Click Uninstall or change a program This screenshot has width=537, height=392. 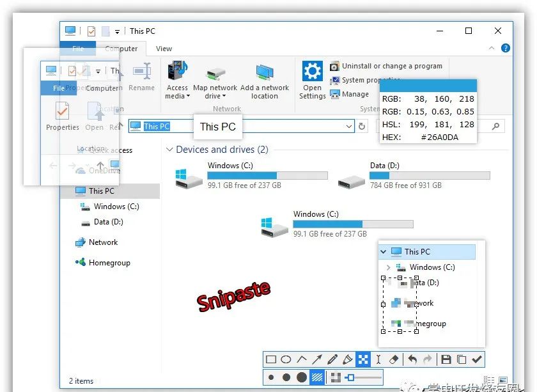pos(386,66)
